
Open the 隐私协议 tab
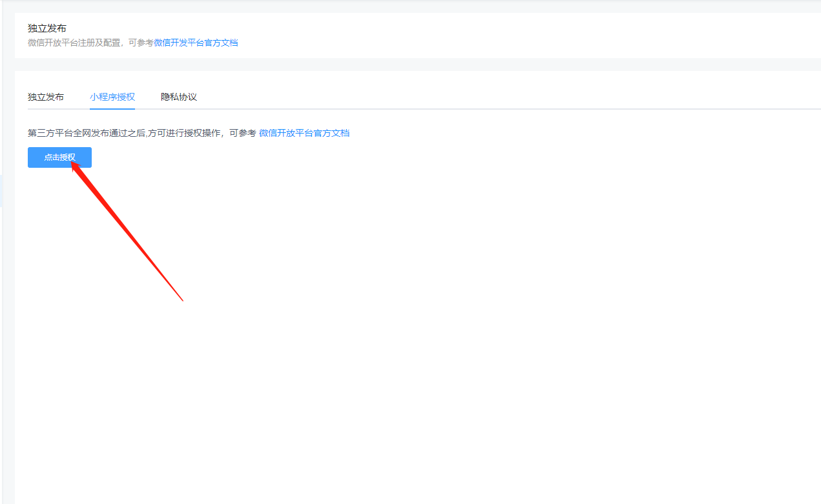[x=179, y=97]
